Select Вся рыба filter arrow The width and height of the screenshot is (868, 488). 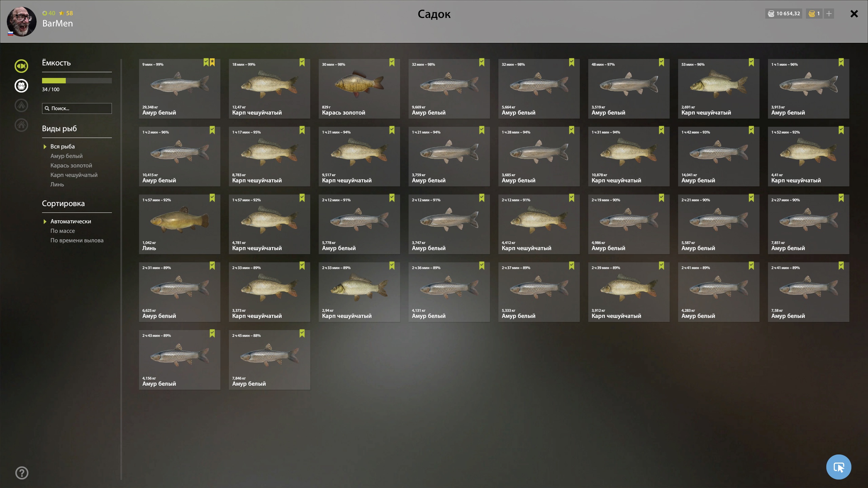pos(45,147)
